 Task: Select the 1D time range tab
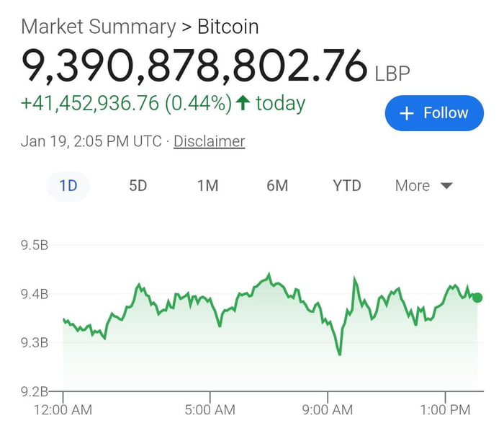click(x=68, y=186)
